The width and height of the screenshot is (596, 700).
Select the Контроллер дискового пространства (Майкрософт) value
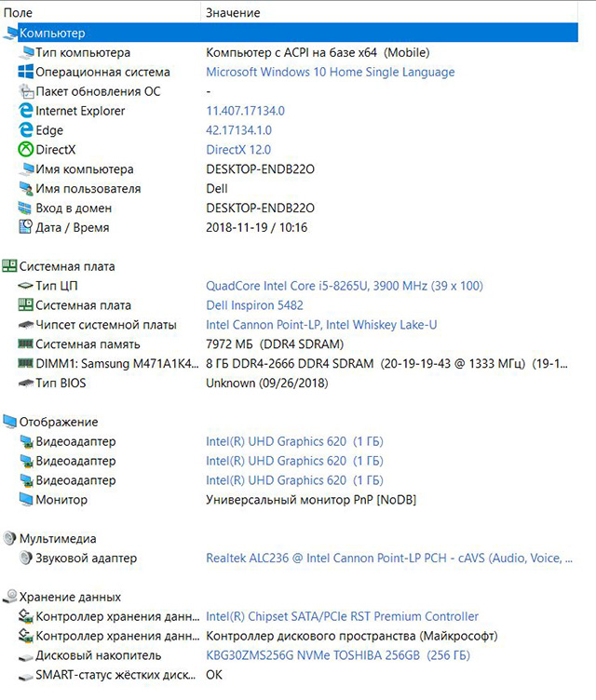tap(352, 636)
